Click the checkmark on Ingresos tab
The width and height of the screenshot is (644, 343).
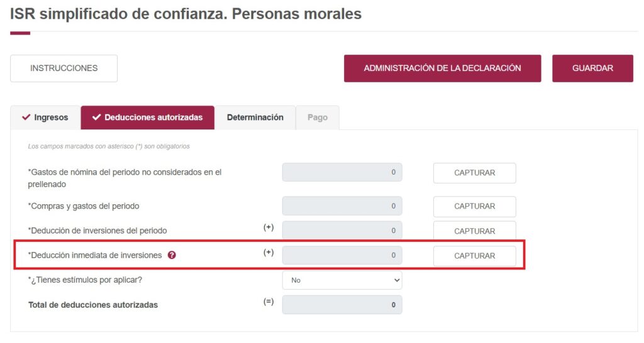pyautogui.click(x=26, y=117)
